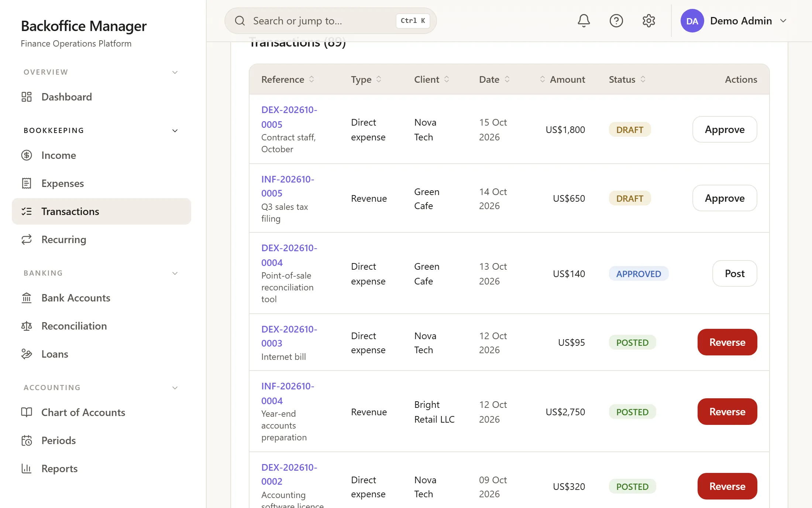
Task: Open the Reports menu item
Action: point(101,468)
